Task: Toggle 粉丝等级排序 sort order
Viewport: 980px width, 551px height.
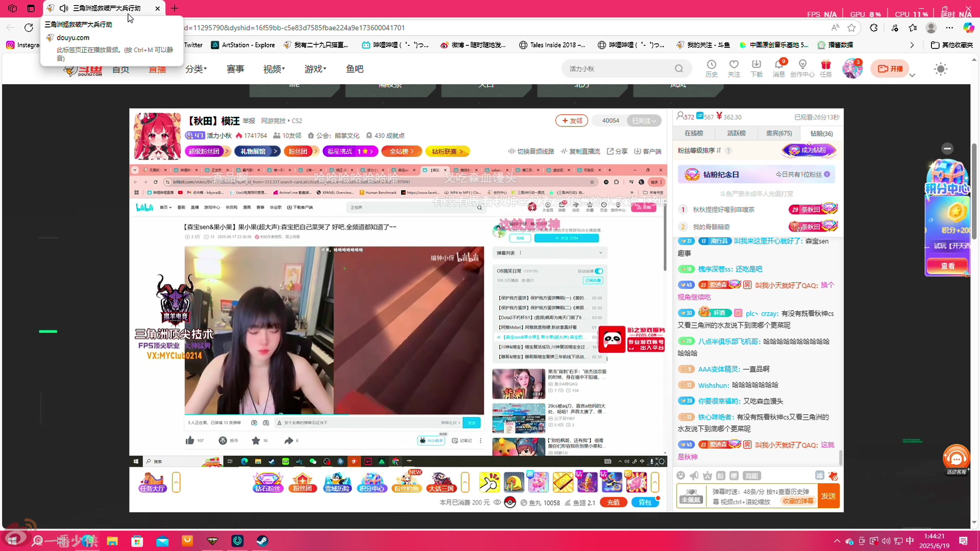Action: 699,151
